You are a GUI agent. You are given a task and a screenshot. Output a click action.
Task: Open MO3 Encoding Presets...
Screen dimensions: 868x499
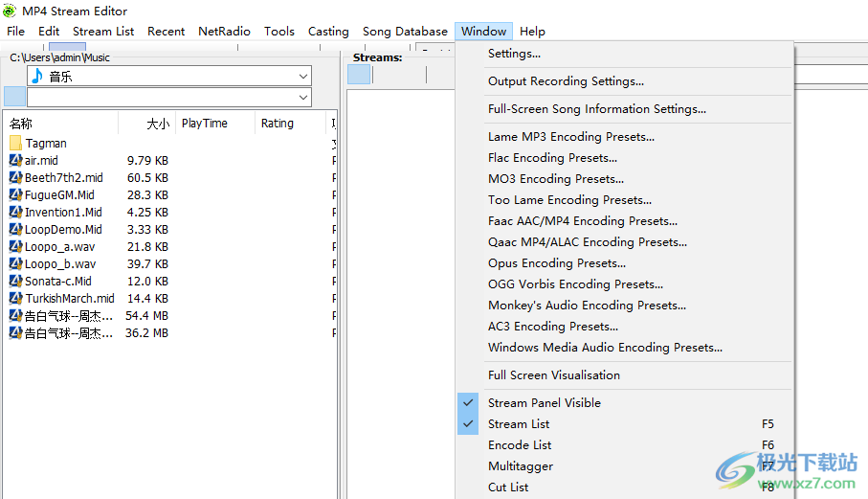(624, 179)
